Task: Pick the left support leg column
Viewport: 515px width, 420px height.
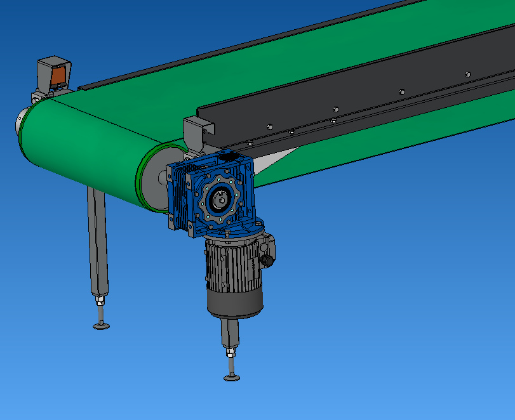Action: pos(98,241)
